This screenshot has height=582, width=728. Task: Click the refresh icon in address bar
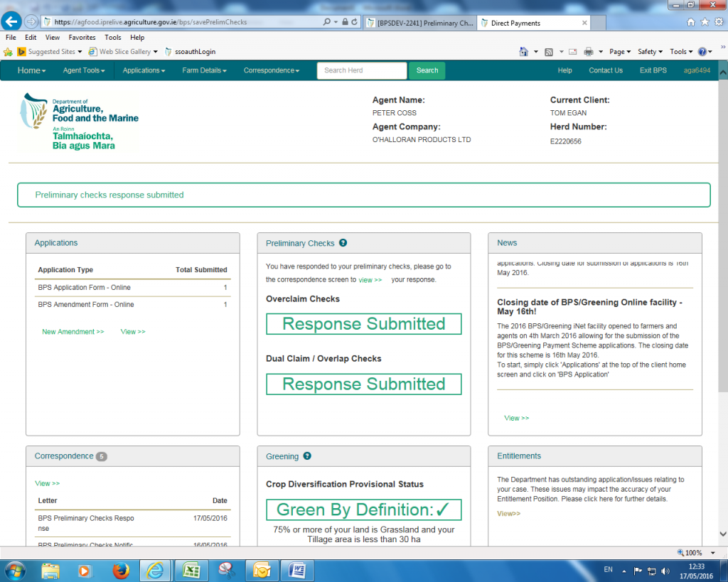(355, 22)
